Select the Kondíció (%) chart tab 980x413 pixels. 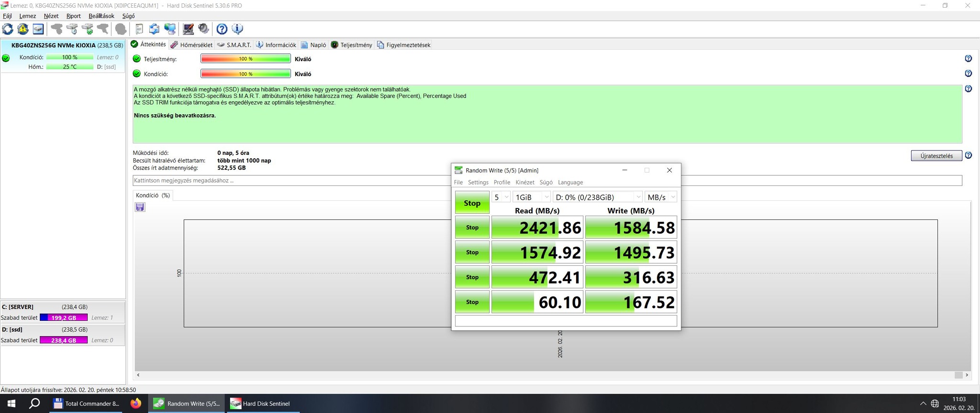(x=153, y=195)
